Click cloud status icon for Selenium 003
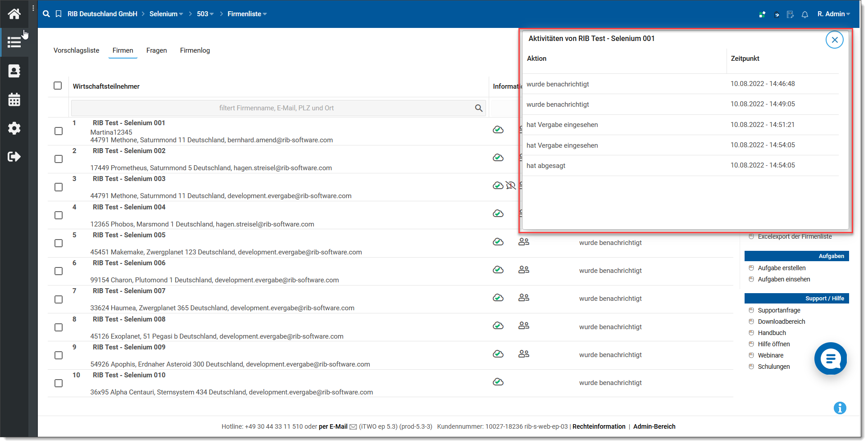This screenshot has height=444, width=868. click(498, 186)
